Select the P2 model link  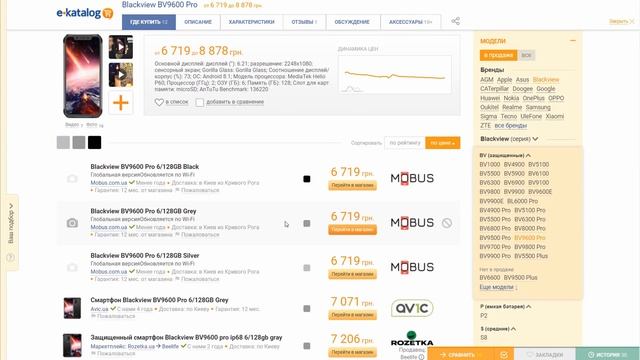point(484,316)
